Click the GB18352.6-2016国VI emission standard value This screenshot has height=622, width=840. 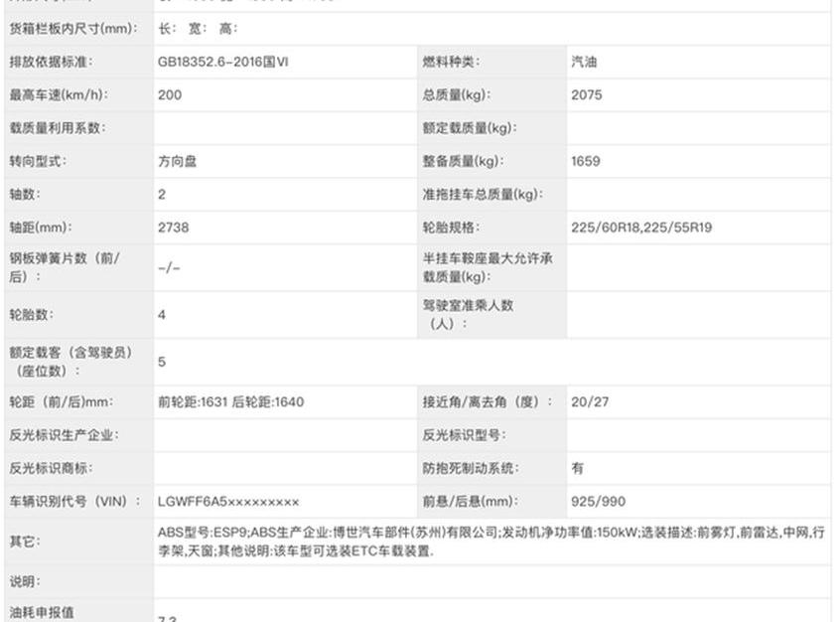(222, 62)
